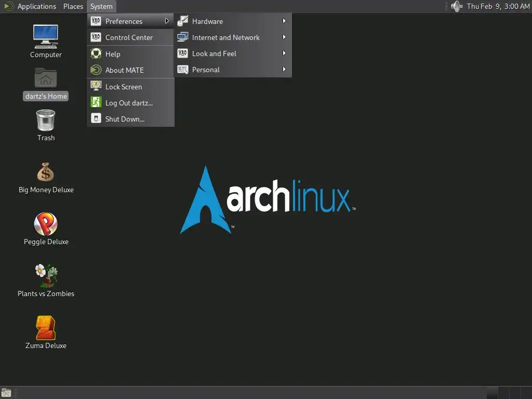Click the Hardware submenu icon
The width and height of the screenshot is (532, 399).
(182, 21)
